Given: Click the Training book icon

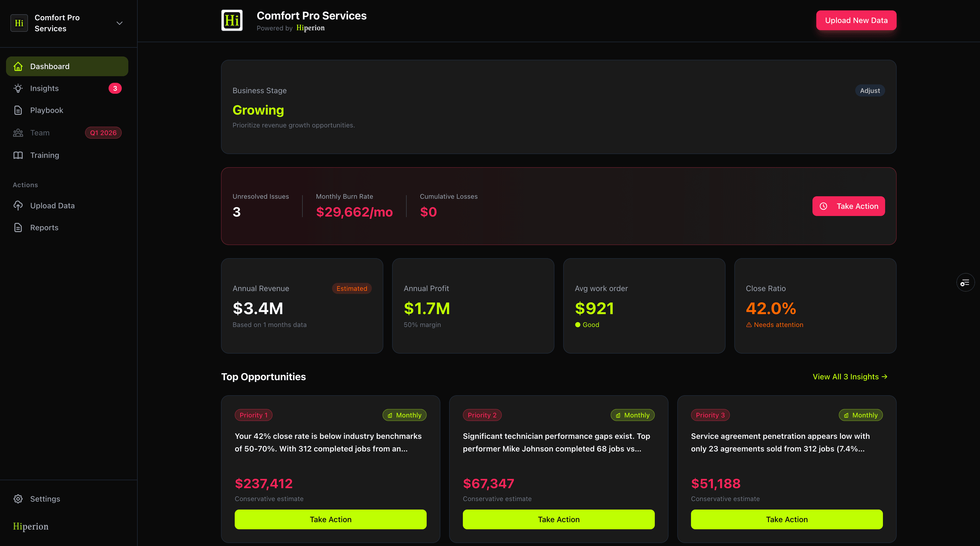Looking at the screenshot, I should [x=18, y=155].
